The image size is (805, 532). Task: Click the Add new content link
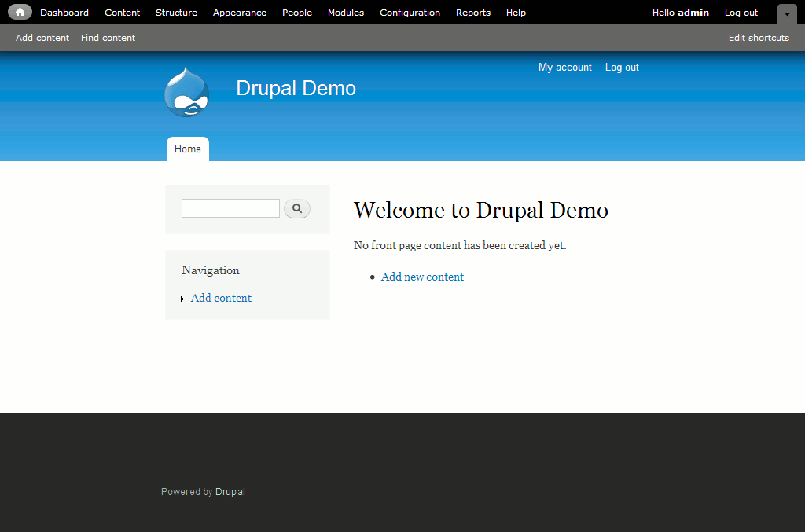tap(422, 277)
